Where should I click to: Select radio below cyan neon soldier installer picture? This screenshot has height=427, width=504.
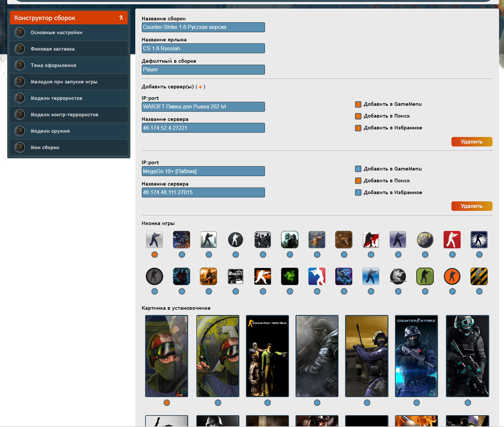click(468, 403)
